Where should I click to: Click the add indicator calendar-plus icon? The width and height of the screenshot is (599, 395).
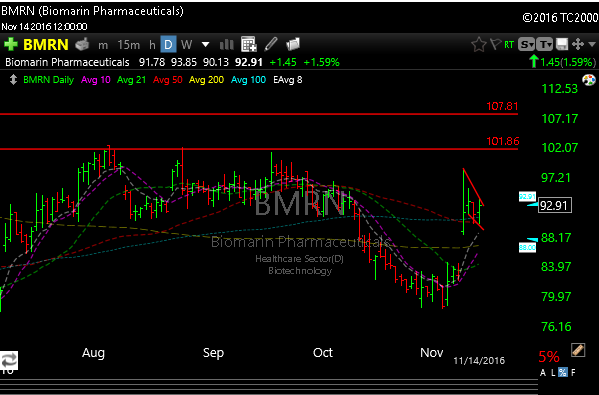(x=249, y=44)
